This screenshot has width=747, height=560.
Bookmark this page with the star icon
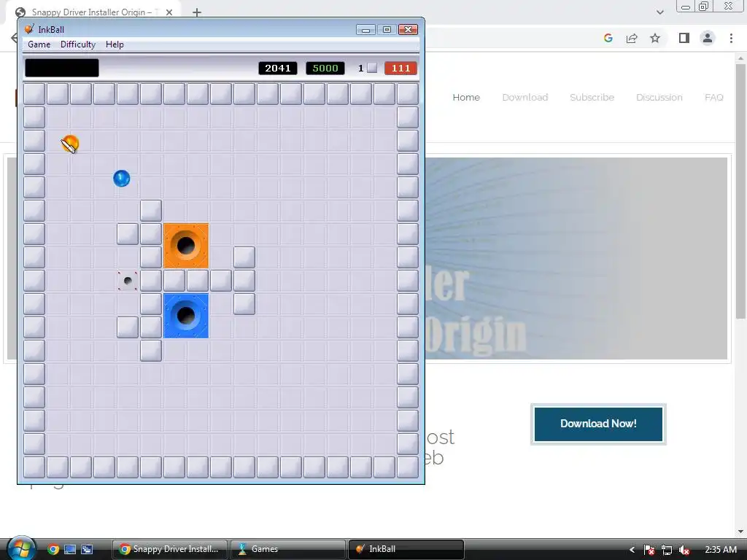(x=655, y=38)
